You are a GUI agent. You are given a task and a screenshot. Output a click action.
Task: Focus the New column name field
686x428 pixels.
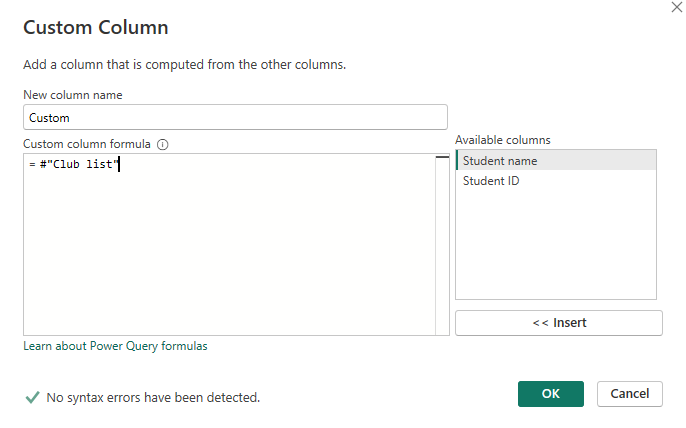coord(235,117)
